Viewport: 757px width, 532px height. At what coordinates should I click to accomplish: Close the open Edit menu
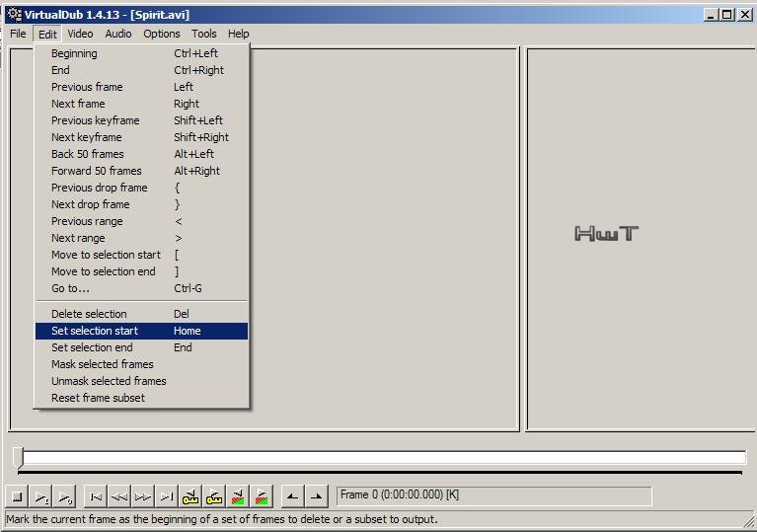pos(47,34)
